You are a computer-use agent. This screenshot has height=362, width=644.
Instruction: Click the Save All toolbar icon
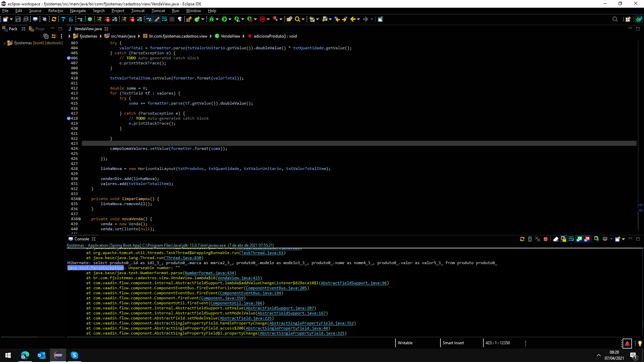pyautogui.click(x=26, y=19)
